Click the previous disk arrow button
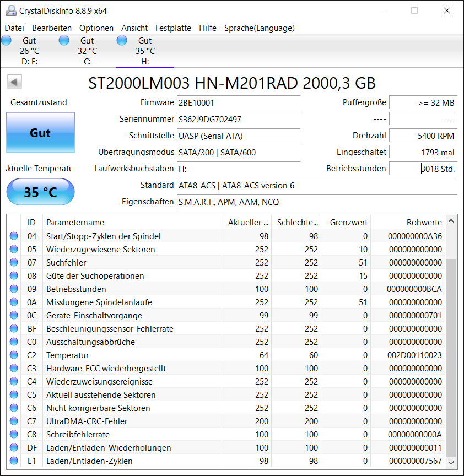The height and width of the screenshot is (476, 464). click(14, 82)
